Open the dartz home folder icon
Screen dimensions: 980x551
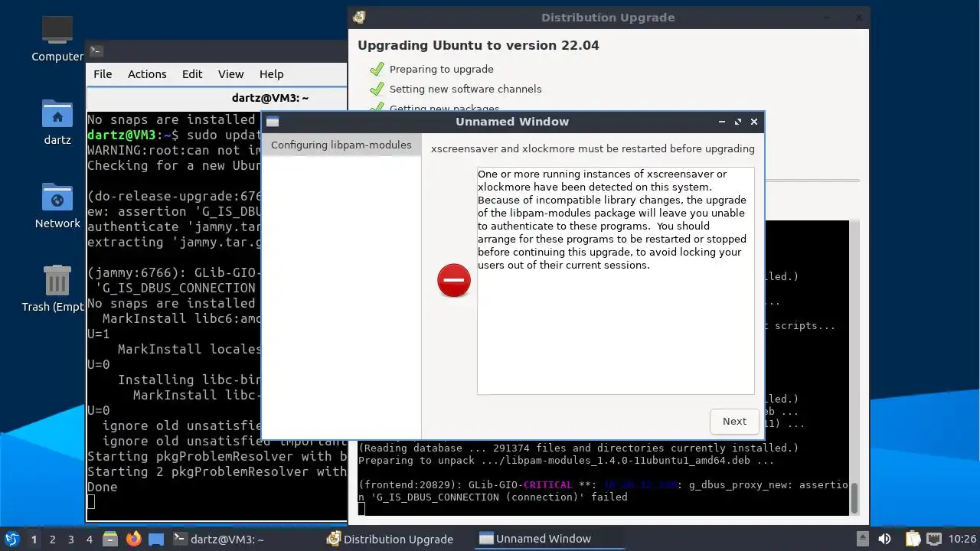57,122
